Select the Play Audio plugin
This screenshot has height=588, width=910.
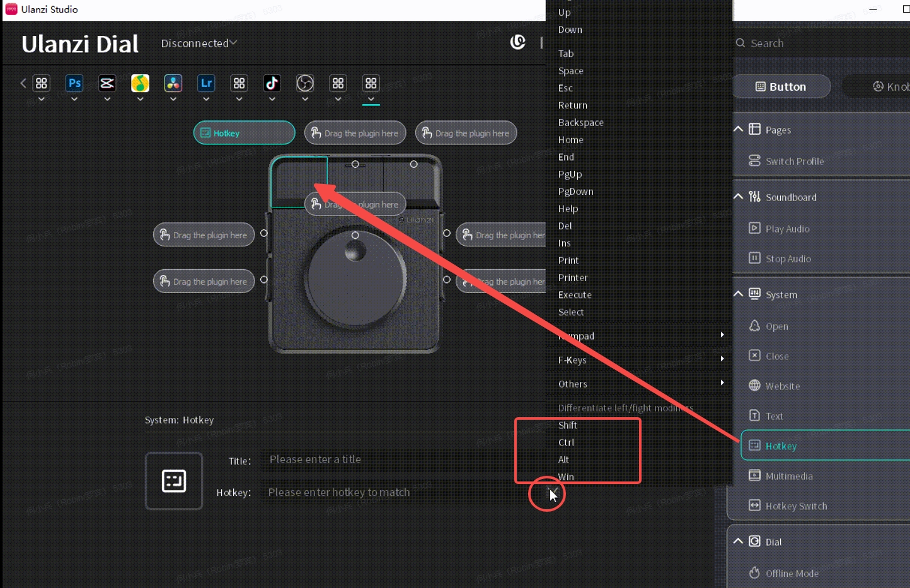click(787, 229)
